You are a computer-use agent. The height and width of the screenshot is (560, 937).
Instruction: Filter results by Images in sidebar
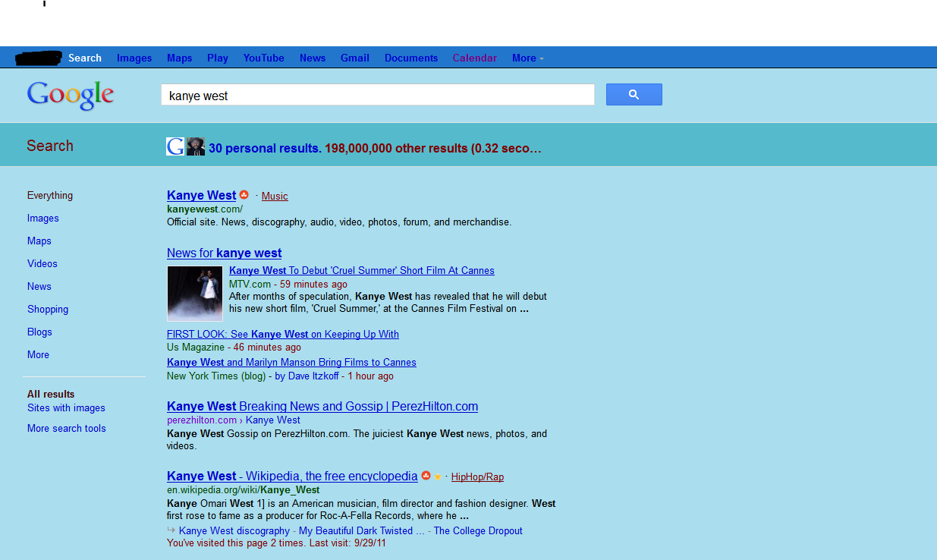pos(43,218)
